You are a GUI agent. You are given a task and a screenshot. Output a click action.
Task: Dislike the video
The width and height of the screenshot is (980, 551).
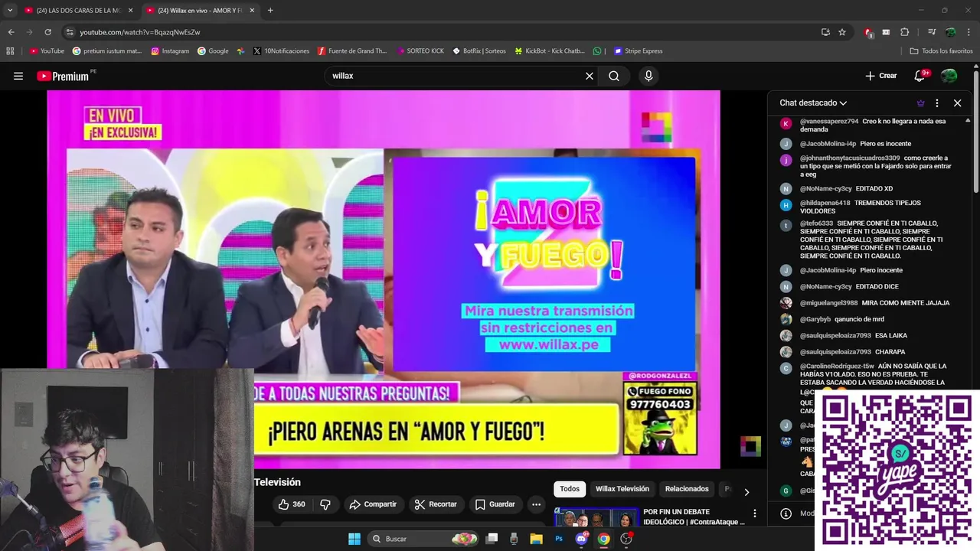tap(325, 504)
